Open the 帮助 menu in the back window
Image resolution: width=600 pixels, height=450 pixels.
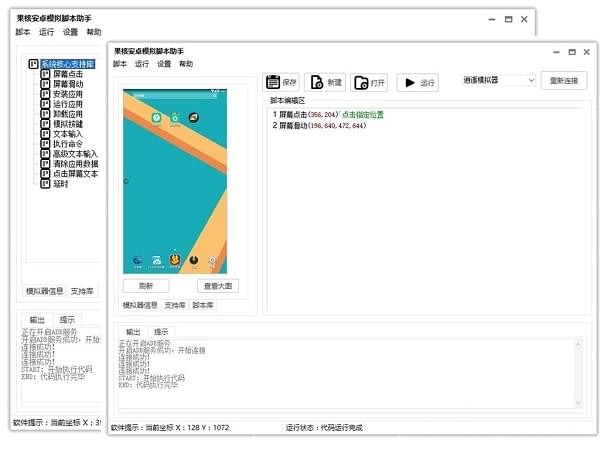coord(94,32)
